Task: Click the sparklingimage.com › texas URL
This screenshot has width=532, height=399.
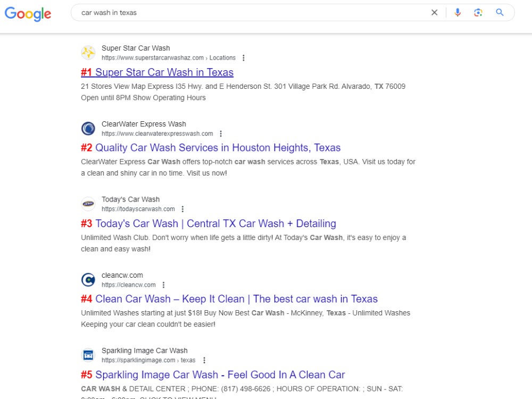Action: [148, 360]
